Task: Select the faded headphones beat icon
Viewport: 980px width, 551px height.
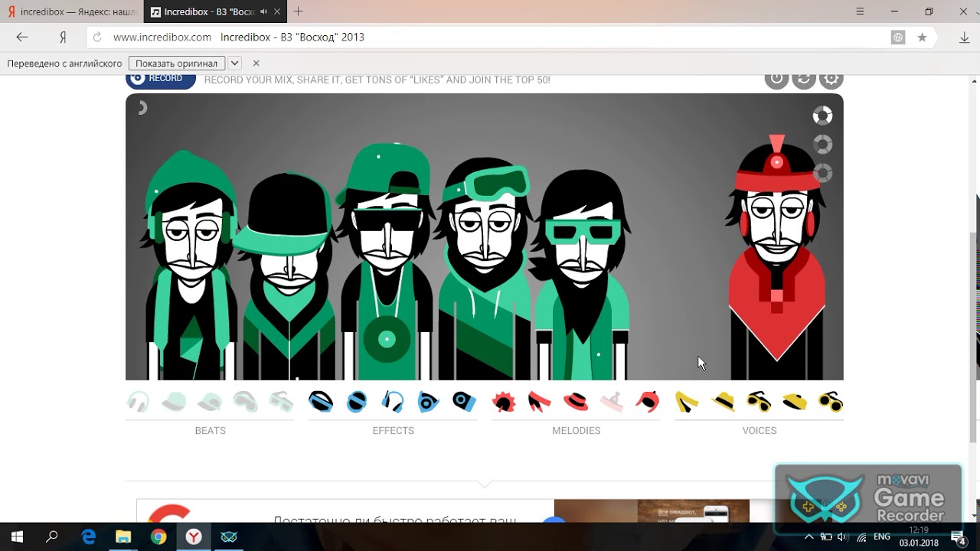Action: click(139, 401)
